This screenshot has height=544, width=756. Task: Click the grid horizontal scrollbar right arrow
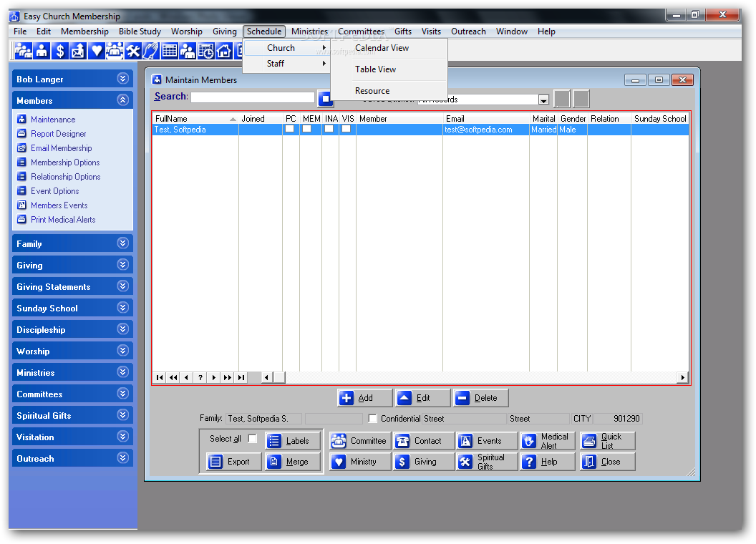(x=682, y=377)
